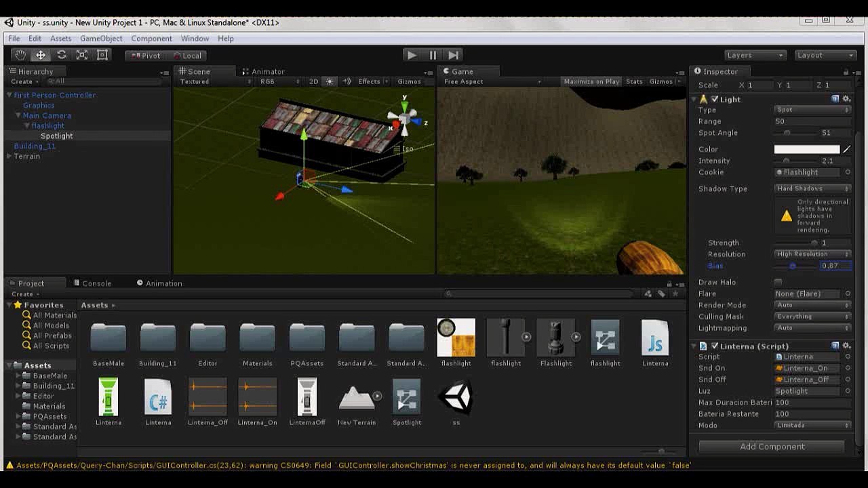868x488 pixels.
Task: Select the Linterna_On audio clip
Action: (x=258, y=402)
